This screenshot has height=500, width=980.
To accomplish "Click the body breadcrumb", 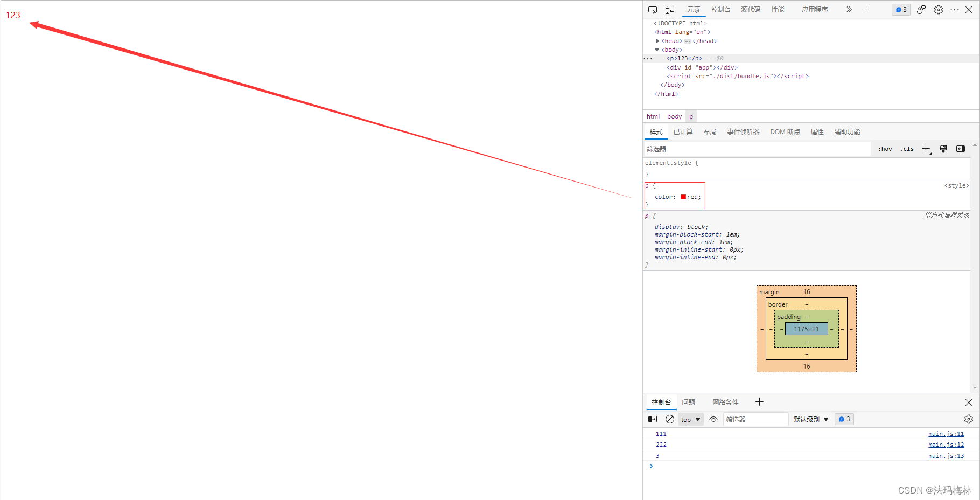I will (x=674, y=116).
